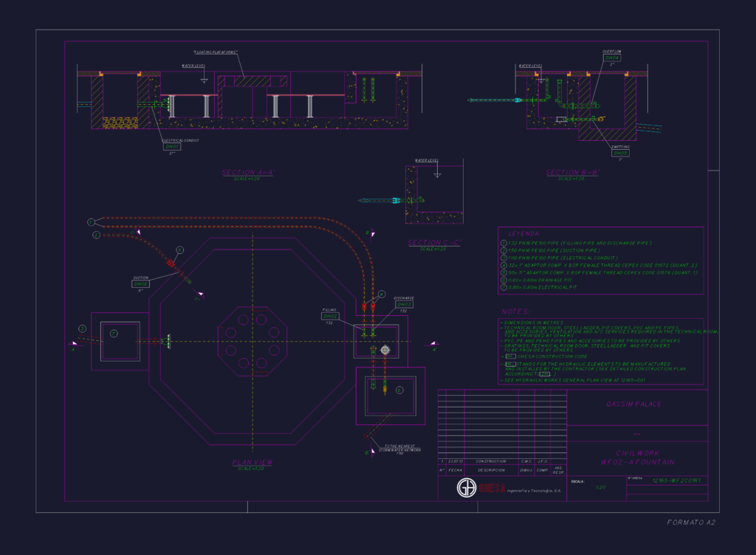Click the drawing number 12165-WF2C01R1
The height and width of the screenshot is (555, 756).
[676, 480]
